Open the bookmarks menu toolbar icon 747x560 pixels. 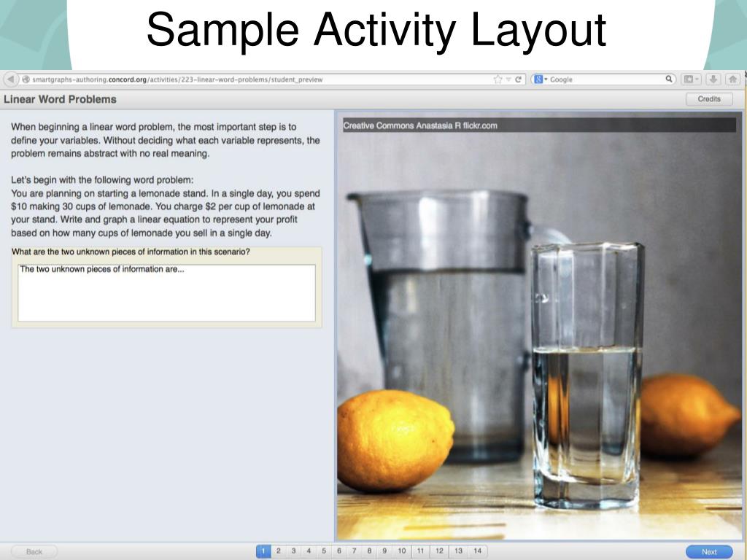[x=691, y=79]
